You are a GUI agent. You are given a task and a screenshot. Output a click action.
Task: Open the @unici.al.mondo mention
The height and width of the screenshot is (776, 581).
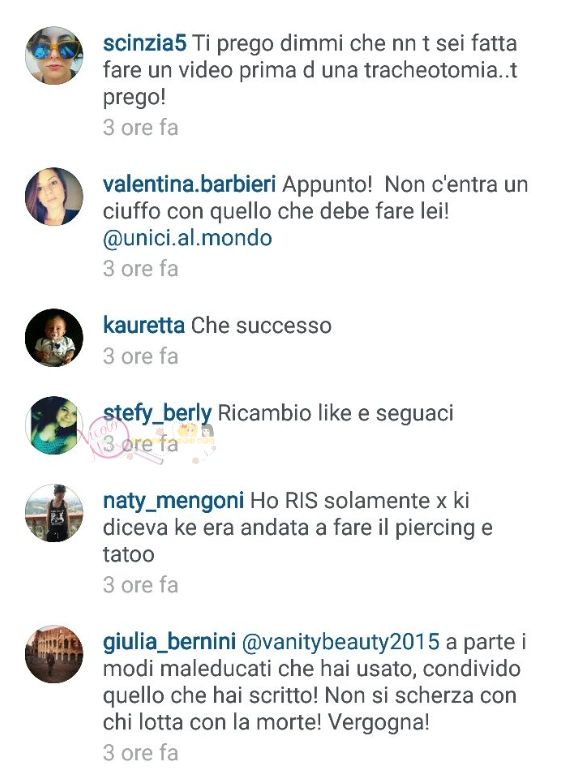pos(188,238)
